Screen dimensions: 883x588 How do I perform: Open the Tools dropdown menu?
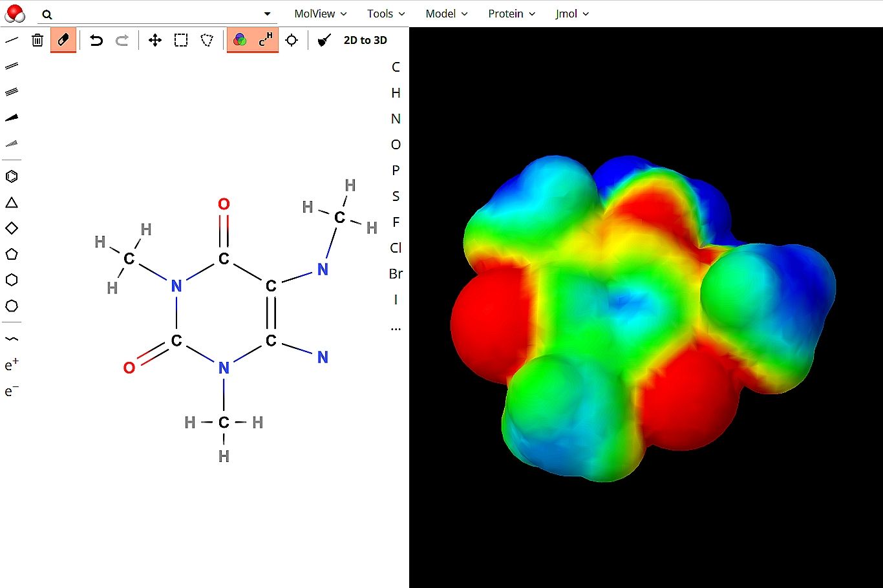tap(386, 14)
